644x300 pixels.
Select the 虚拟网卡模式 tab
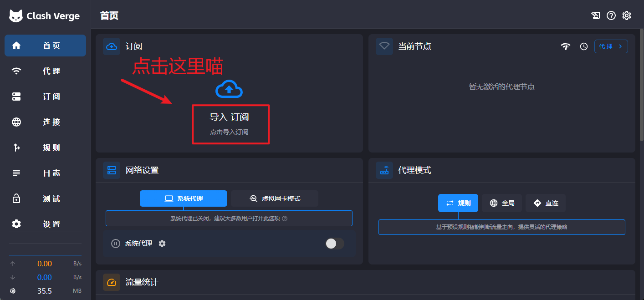[275, 198]
